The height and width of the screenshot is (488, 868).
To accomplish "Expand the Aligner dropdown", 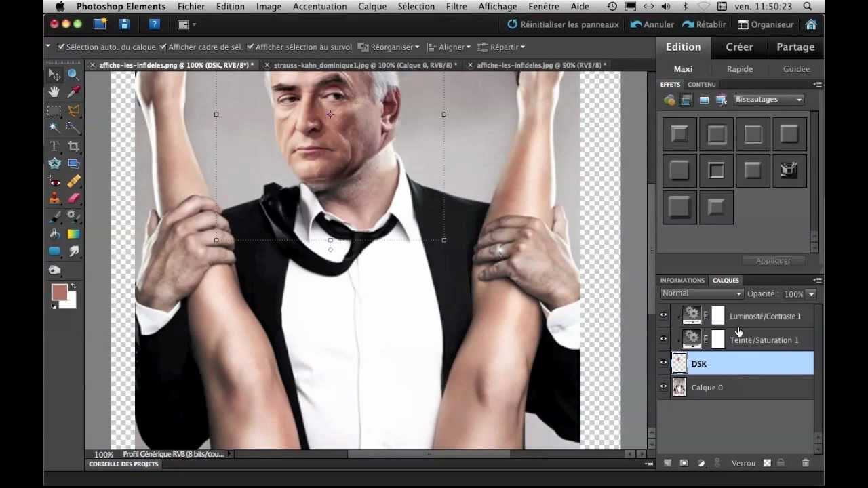I will click(x=449, y=47).
